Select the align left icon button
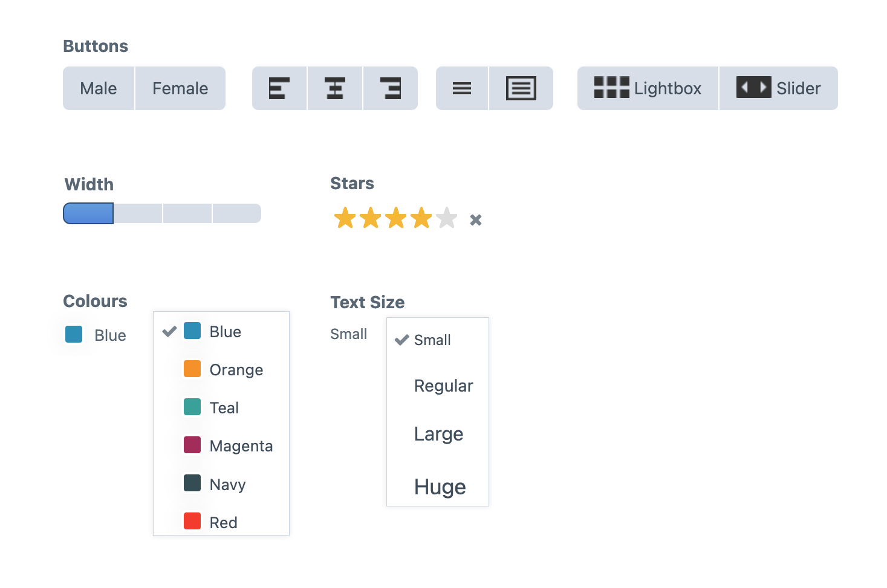The width and height of the screenshot is (887, 588). click(x=279, y=88)
